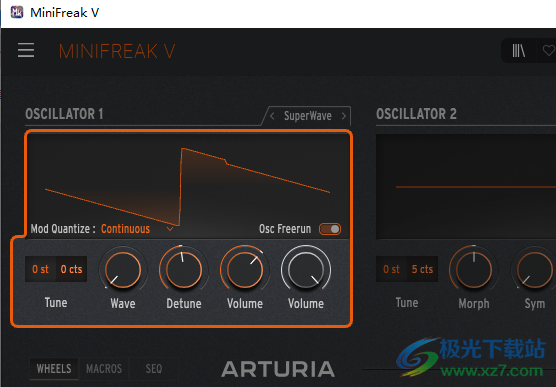Open the hamburger main menu
The width and height of the screenshot is (556, 387).
26,50
